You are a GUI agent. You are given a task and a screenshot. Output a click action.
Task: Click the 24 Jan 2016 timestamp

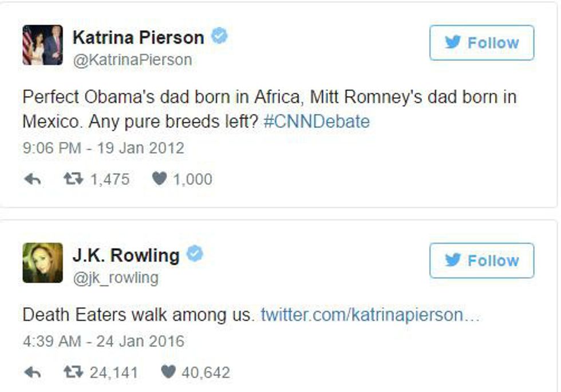tap(104, 342)
